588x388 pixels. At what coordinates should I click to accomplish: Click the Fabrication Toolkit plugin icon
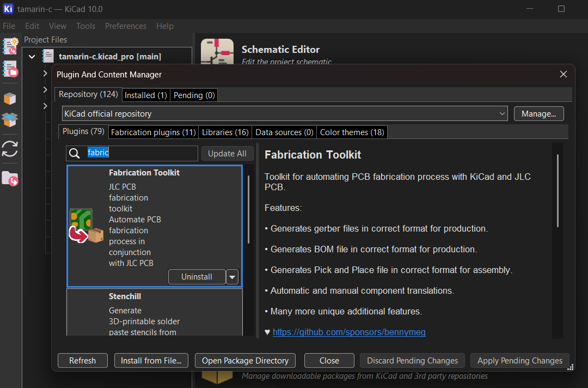[x=86, y=226]
